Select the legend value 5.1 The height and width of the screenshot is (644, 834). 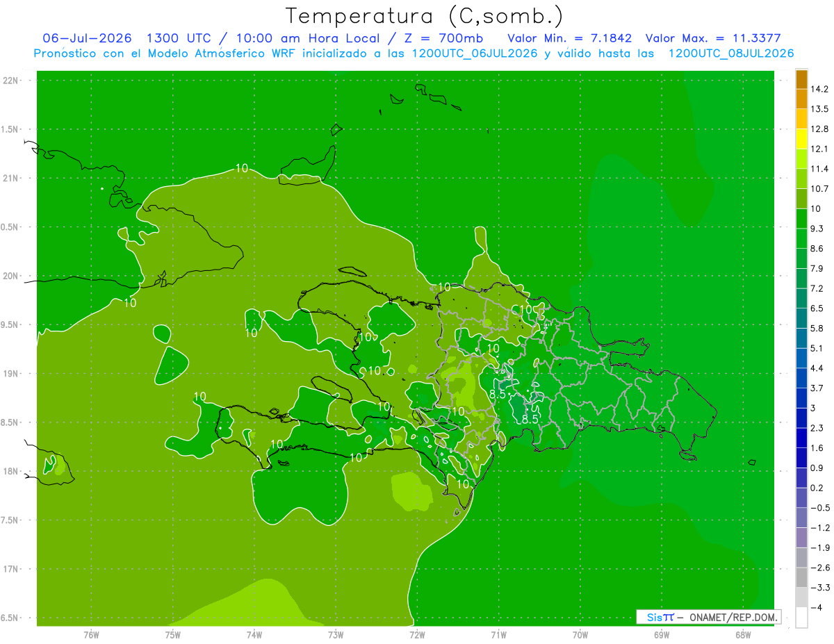click(817, 348)
